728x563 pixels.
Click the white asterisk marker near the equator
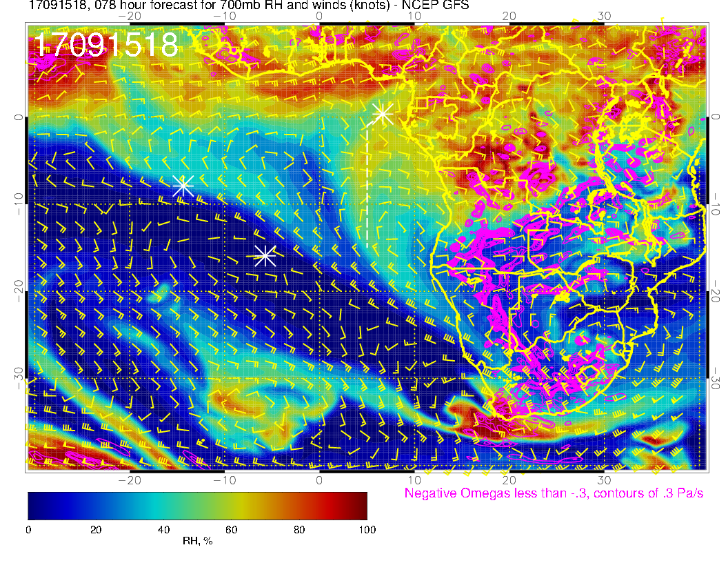point(383,113)
